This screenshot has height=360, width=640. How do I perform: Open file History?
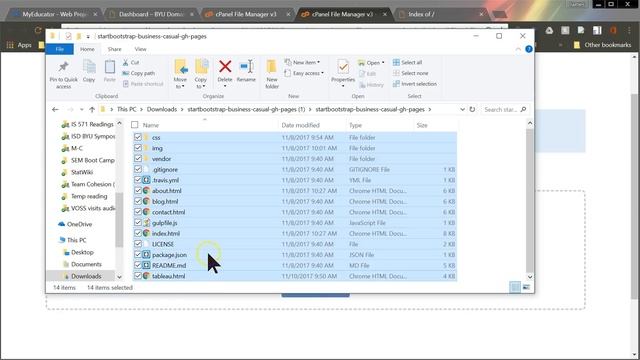(x=371, y=84)
